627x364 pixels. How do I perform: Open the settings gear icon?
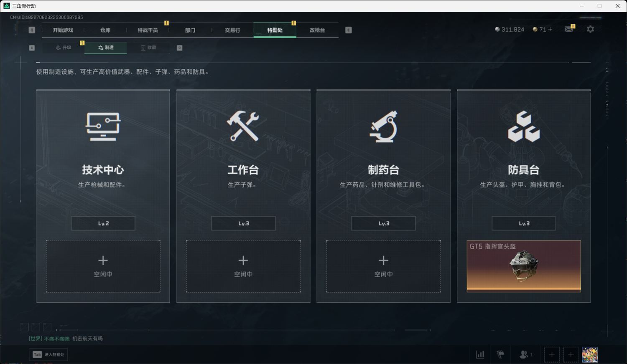point(590,29)
